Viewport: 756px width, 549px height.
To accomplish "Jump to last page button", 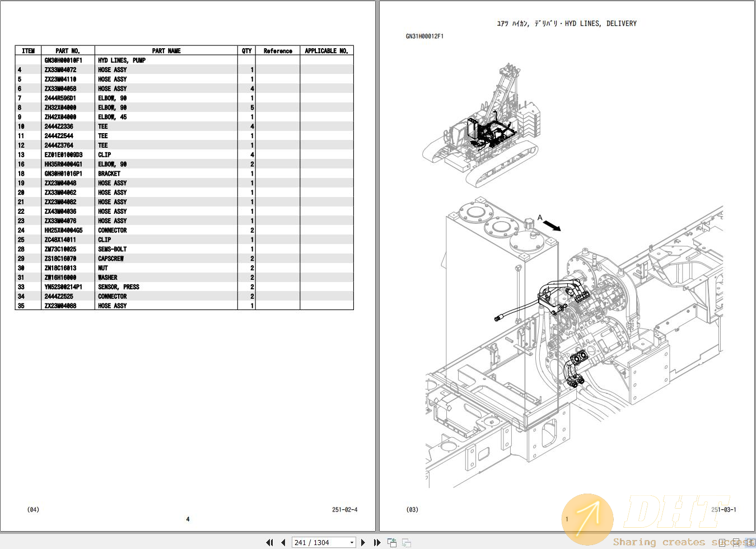I will [x=377, y=542].
